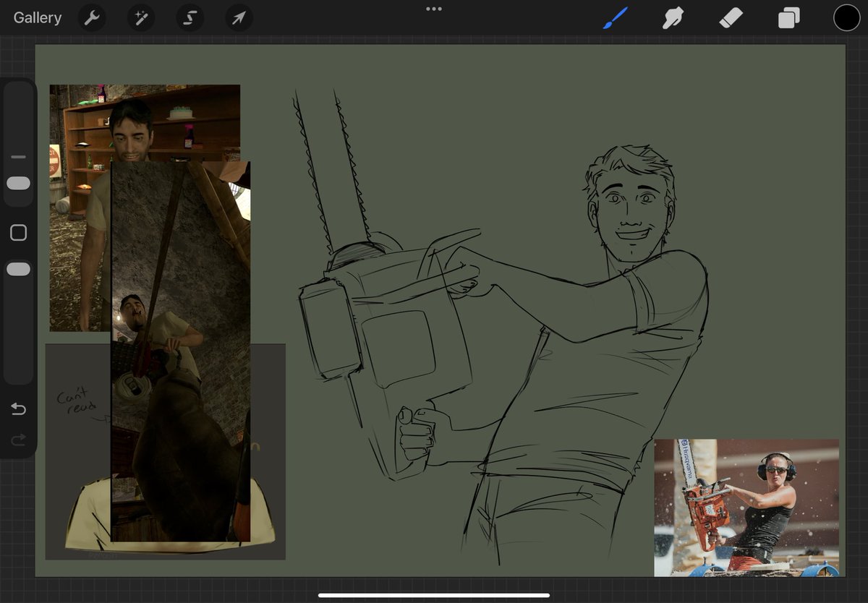Redo the last undone action

pos(19,440)
